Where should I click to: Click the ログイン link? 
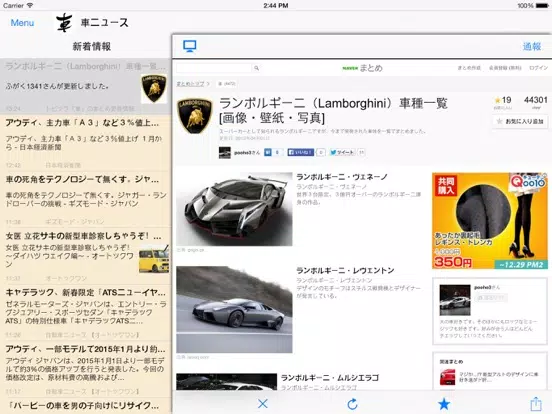click(x=539, y=68)
